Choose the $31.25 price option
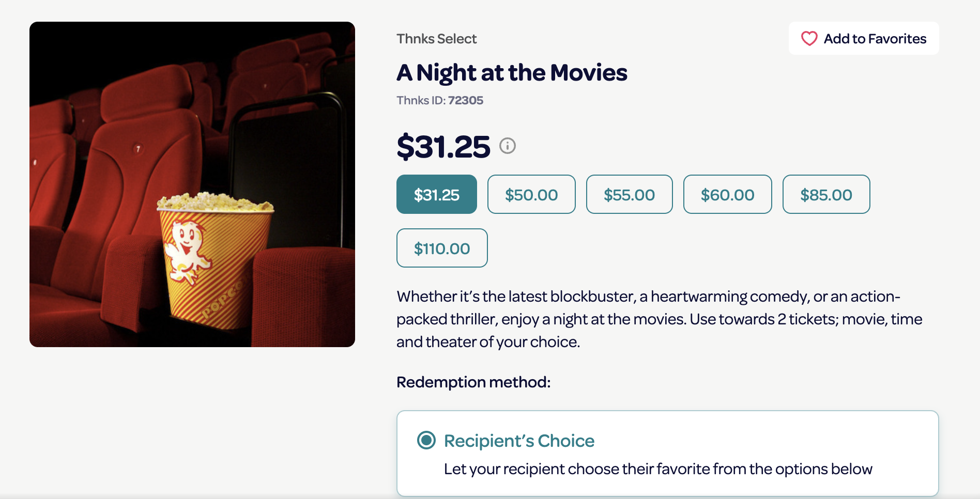The height and width of the screenshot is (499, 980). pos(436,194)
